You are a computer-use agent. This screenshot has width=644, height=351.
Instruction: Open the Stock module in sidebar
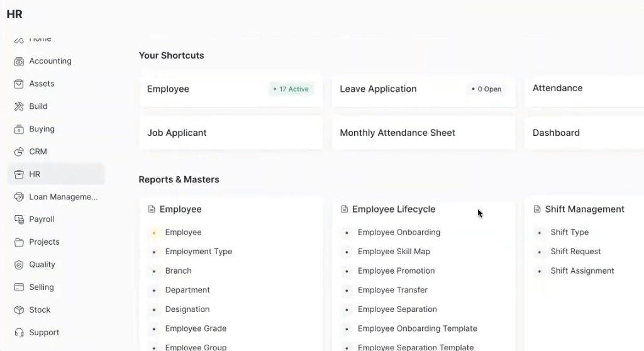[x=40, y=310]
